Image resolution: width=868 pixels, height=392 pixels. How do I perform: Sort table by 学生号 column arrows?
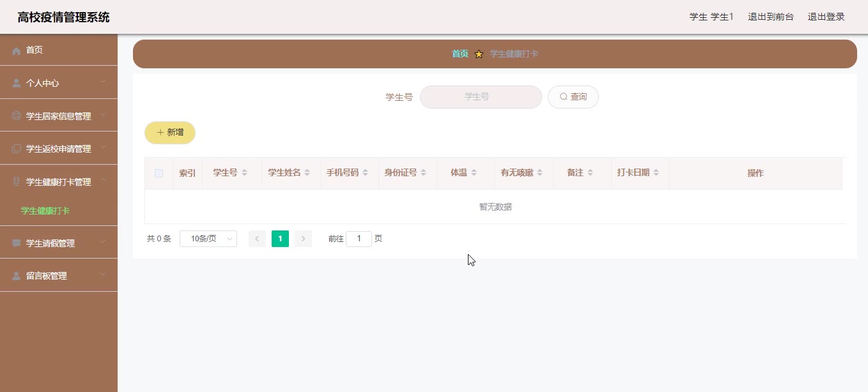point(244,173)
